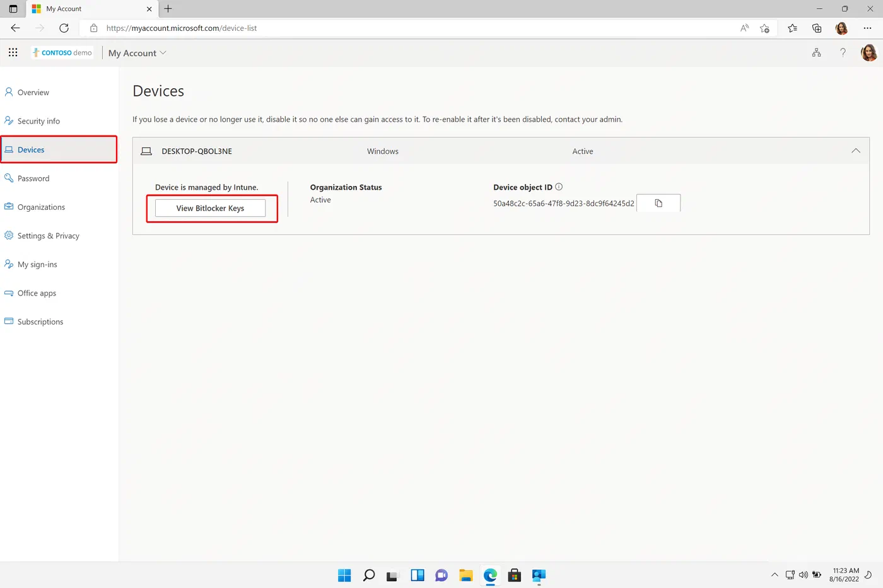The height and width of the screenshot is (588, 883).
Task: Copy the Device object ID to clipboard
Action: click(658, 203)
